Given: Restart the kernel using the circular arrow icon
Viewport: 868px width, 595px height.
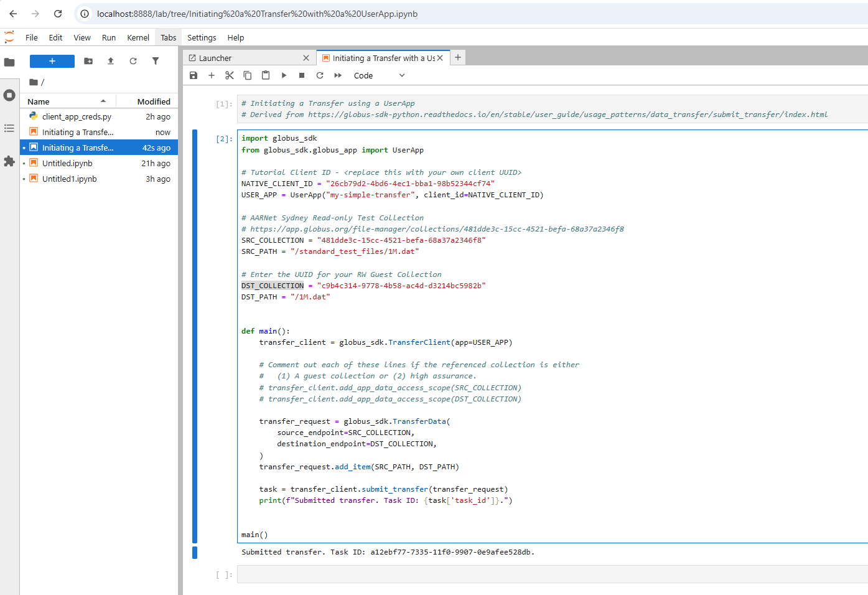Looking at the screenshot, I should click(x=319, y=75).
